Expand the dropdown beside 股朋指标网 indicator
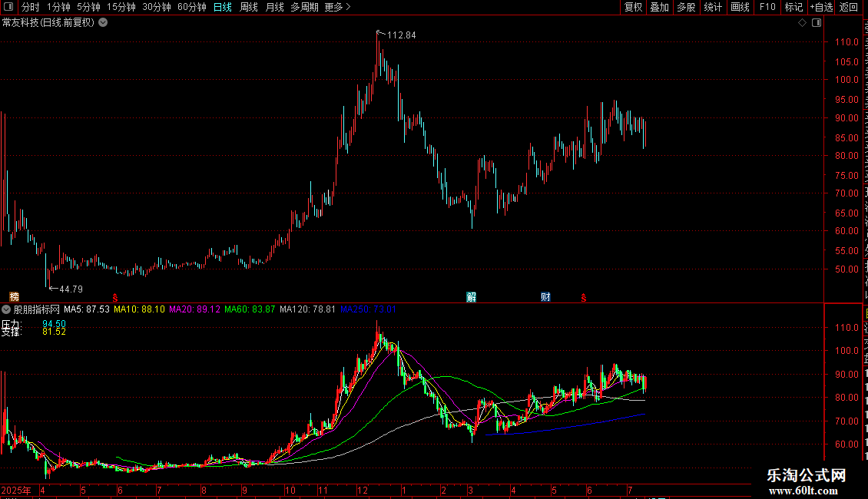The image size is (868, 499). click(x=6, y=310)
